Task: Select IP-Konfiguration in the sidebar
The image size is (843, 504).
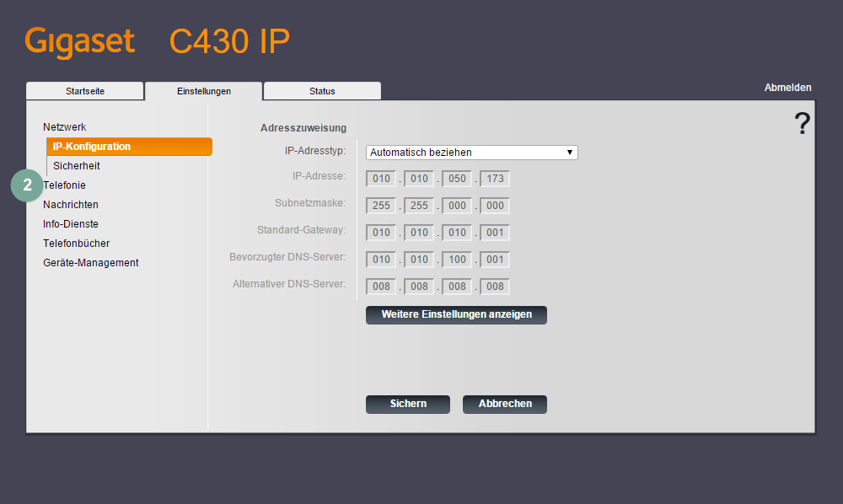Action: click(92, 147)
